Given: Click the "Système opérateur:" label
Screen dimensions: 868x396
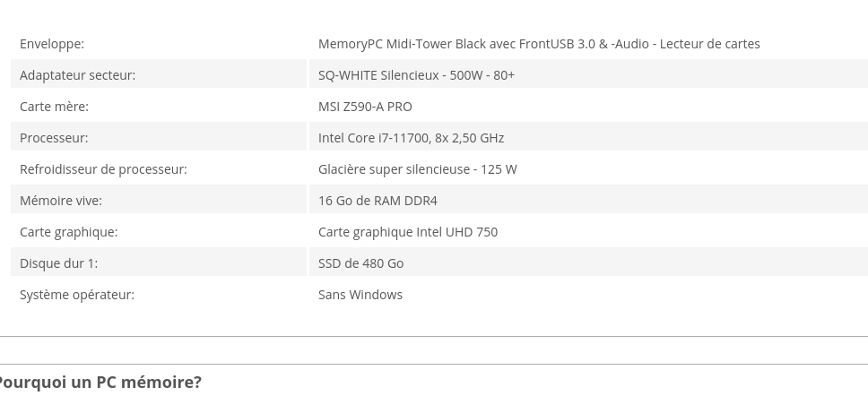Looking at the screenshot, I should tap(77, 295).
